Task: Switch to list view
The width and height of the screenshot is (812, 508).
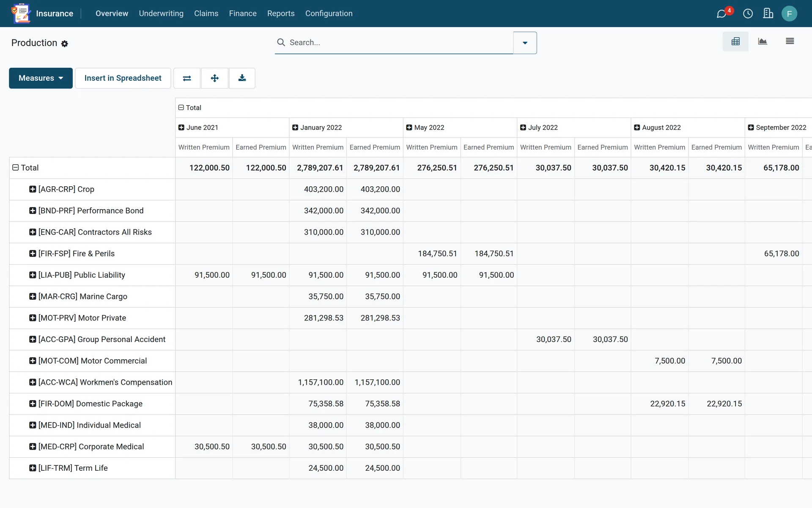Action: pyautogui.click(x=790, y=41)
